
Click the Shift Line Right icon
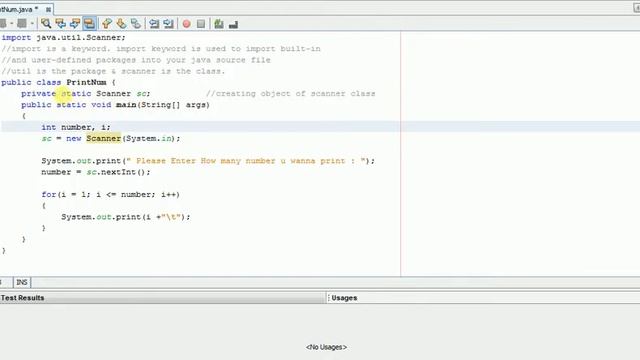168,24
